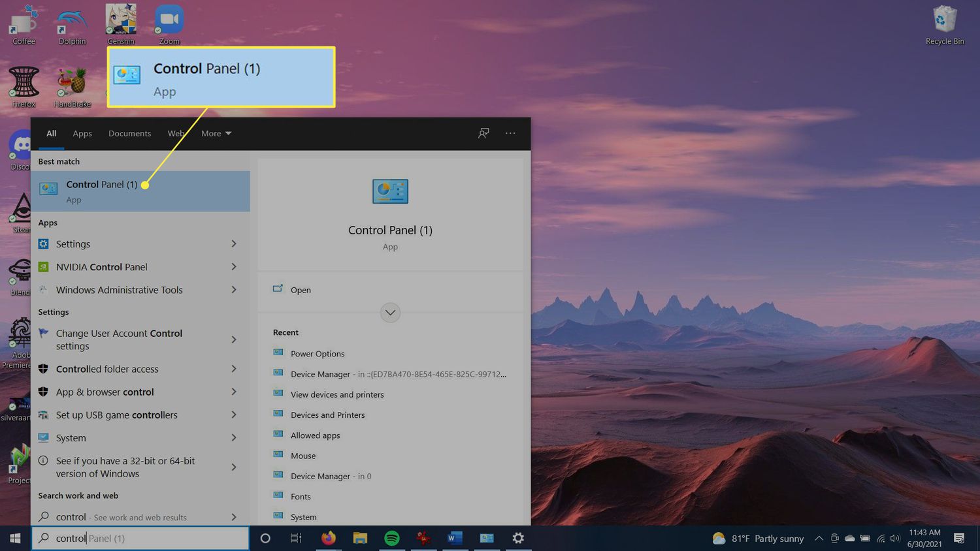The width and height of the screenshot is (980, 551).
Task: Open the three-dot options menu in search
Action: (x=510, y=133)
